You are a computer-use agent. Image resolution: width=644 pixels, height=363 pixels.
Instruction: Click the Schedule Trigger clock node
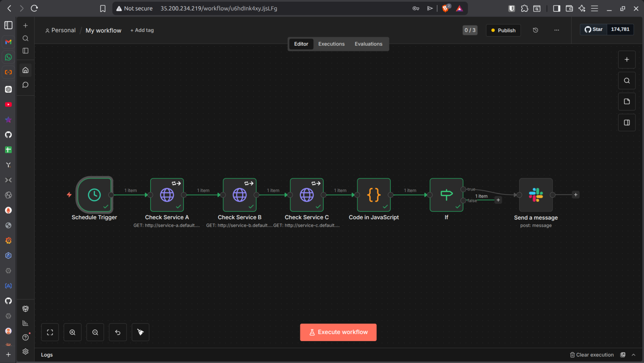[x=94, y=195]
